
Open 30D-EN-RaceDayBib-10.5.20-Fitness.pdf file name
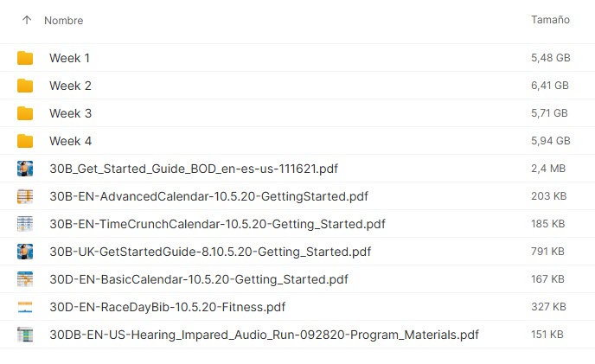coord(167,307)
